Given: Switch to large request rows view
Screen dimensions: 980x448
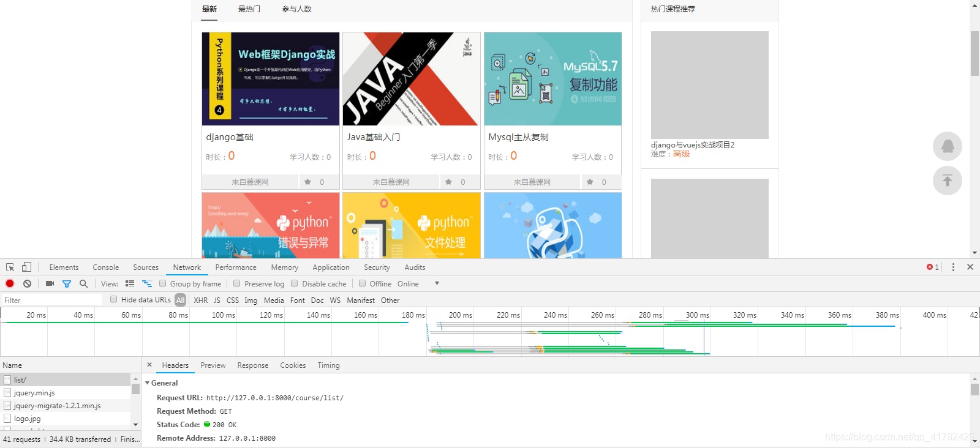Looking at the screenshot, I should (x=130, y=283).
